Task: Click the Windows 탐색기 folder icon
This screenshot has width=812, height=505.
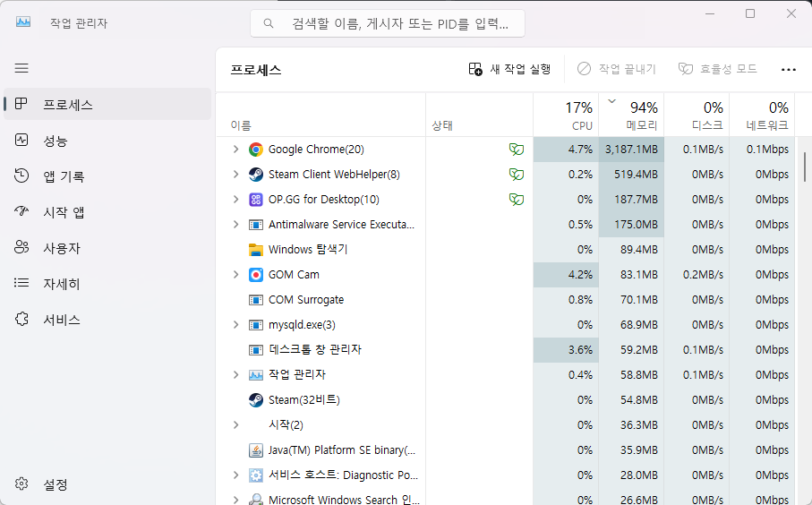Action: pyautogui.click(x=256, y=250)
